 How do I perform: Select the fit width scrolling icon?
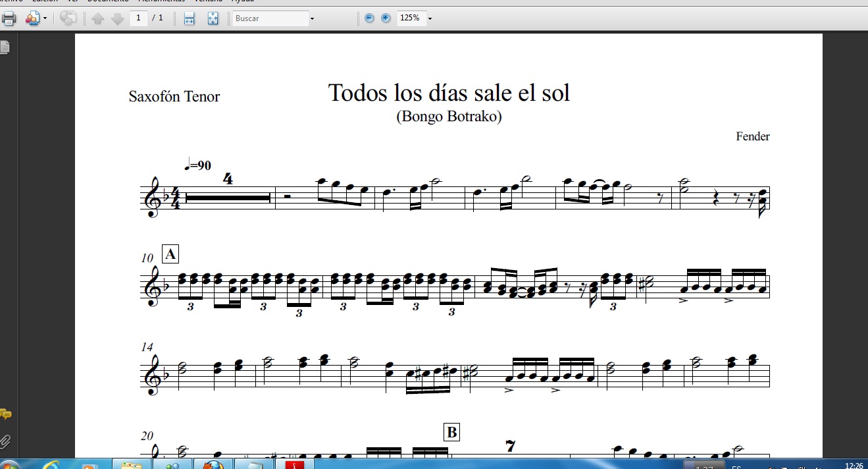click(x=189, y=18)
